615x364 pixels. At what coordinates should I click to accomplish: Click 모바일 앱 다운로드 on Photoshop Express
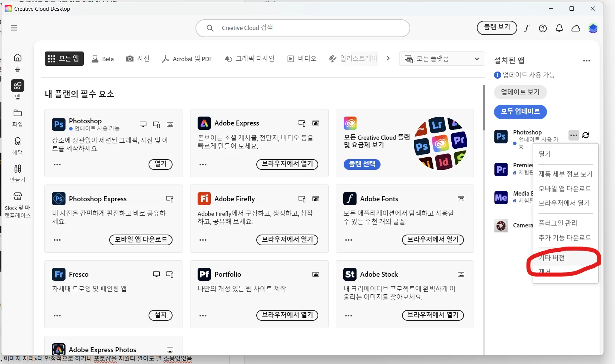[x=141, y=240]
